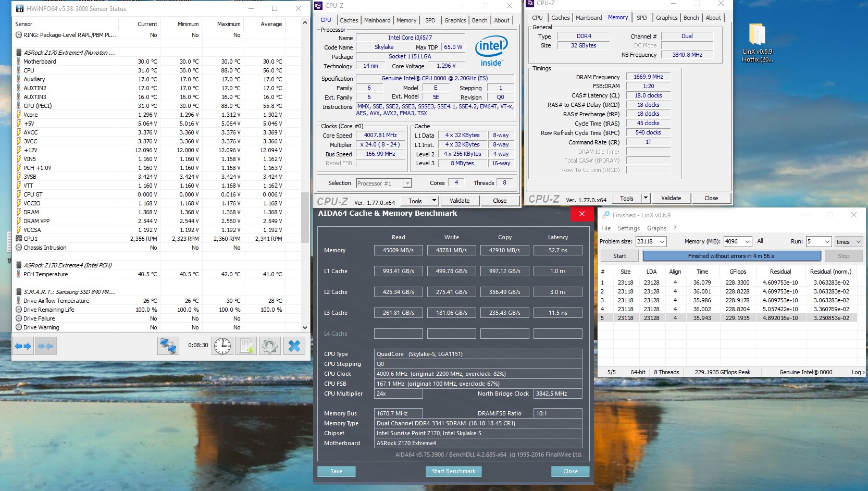Click the grey collapse arrows button in HWiNFO
The width and height of the screenshot is (868, 491).
pyautogui.click(x=45, y=346)
